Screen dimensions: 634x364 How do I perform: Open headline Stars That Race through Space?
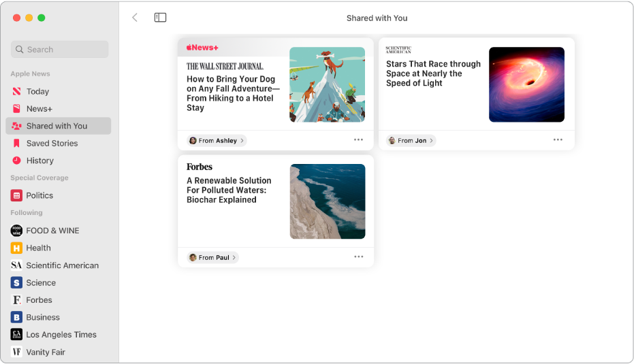click(433, 73)
